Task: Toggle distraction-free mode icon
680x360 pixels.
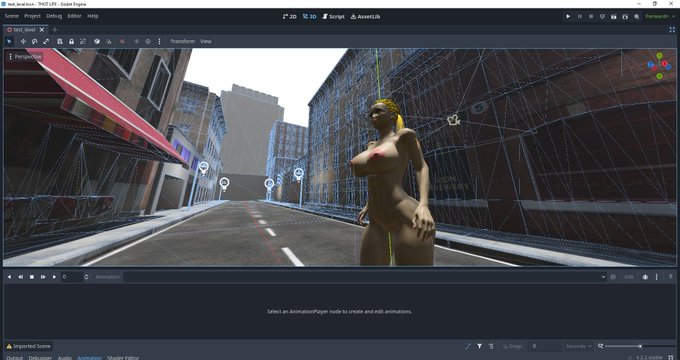Action: 672,29
